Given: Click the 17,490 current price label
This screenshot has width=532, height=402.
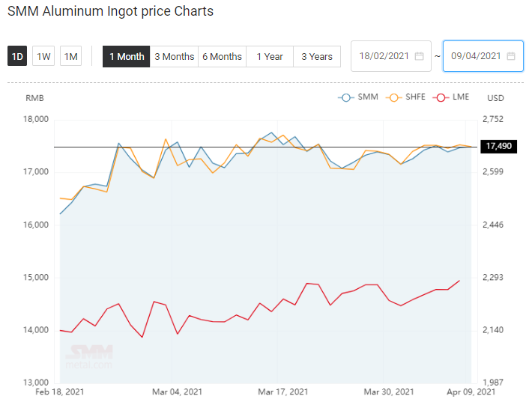Looking at the screenshot, I should click(499, 147).
